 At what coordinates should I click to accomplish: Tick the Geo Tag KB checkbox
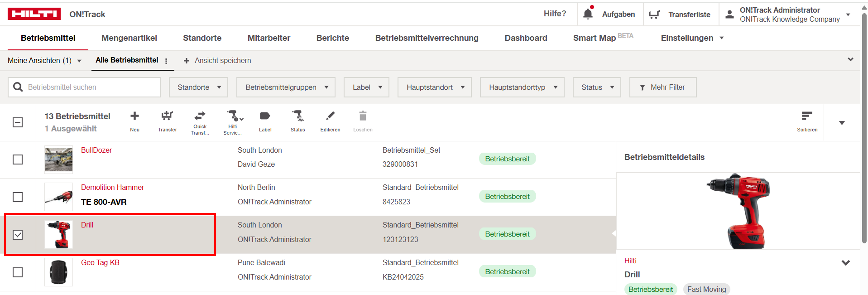coord(18,272)
